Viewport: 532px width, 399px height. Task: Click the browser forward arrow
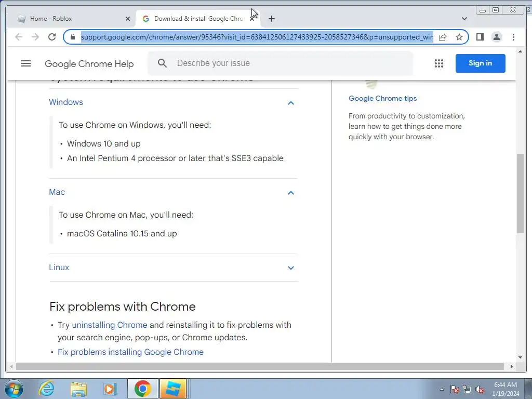point(35,37)
